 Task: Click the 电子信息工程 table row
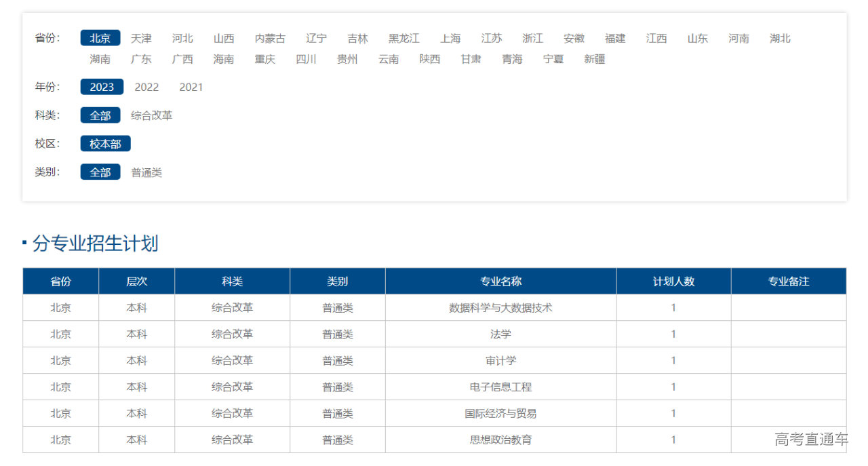[x=500, y=387]
